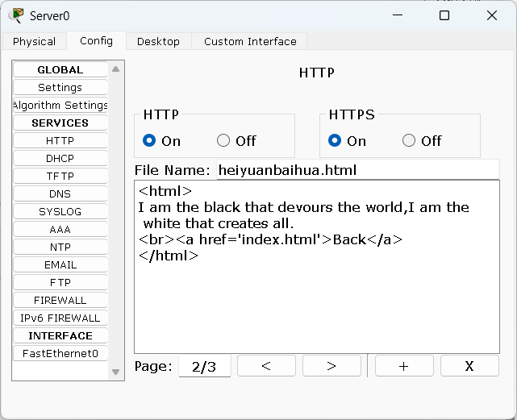Screen dimensions: 517x420
Task: Switch to the Physical tab
Action: [35, 42]
